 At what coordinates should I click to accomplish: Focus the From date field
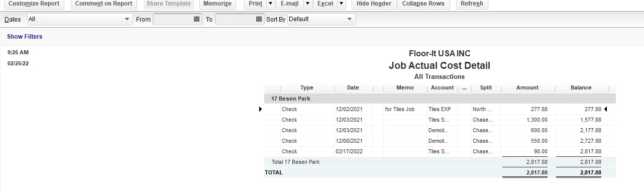click(x=173, y=19)
